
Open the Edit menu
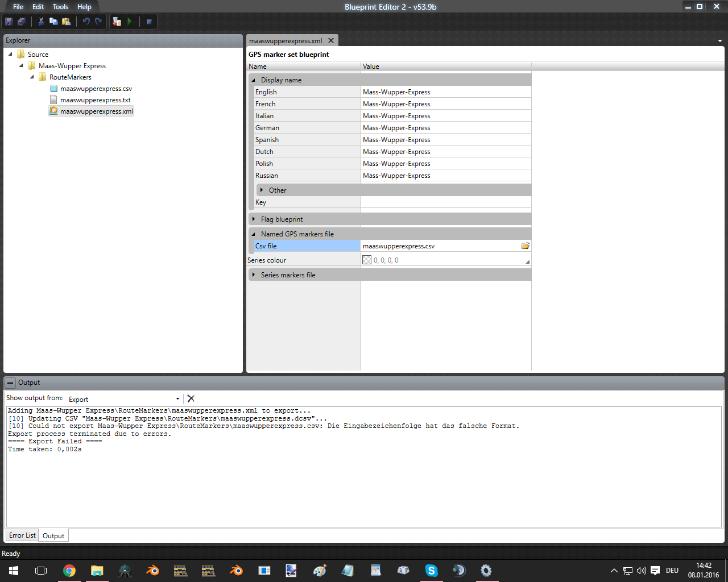click(x=38, y=7)
